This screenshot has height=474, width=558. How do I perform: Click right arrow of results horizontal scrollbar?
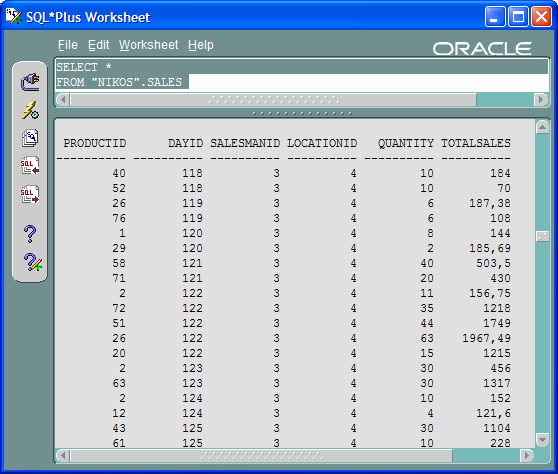527,455
